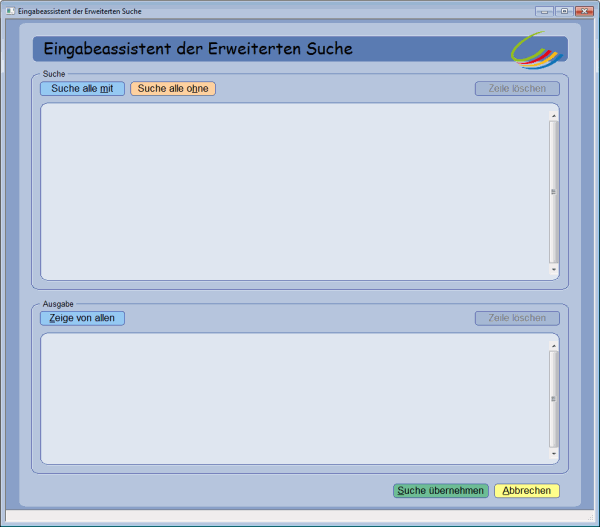Click the 'Zeige von allen' button

82,318
